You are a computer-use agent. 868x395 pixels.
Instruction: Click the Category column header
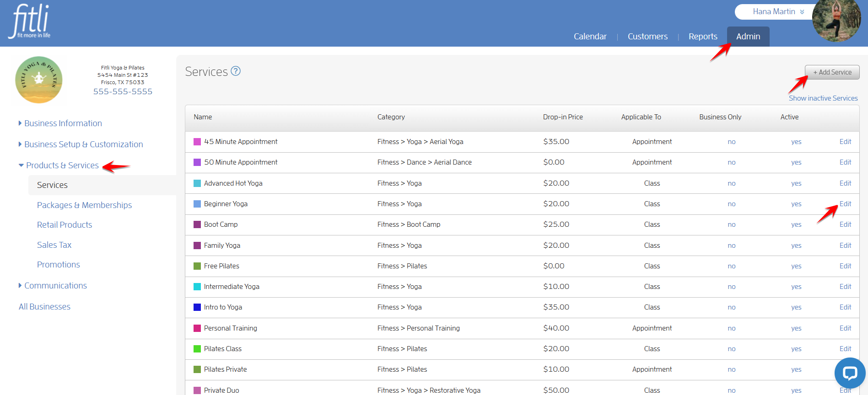(x=391, y=117)
